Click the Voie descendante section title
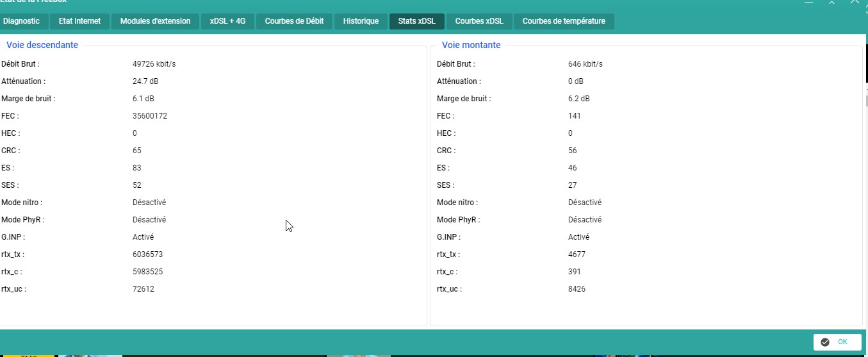868x357 pixels. tap(42, 45)
